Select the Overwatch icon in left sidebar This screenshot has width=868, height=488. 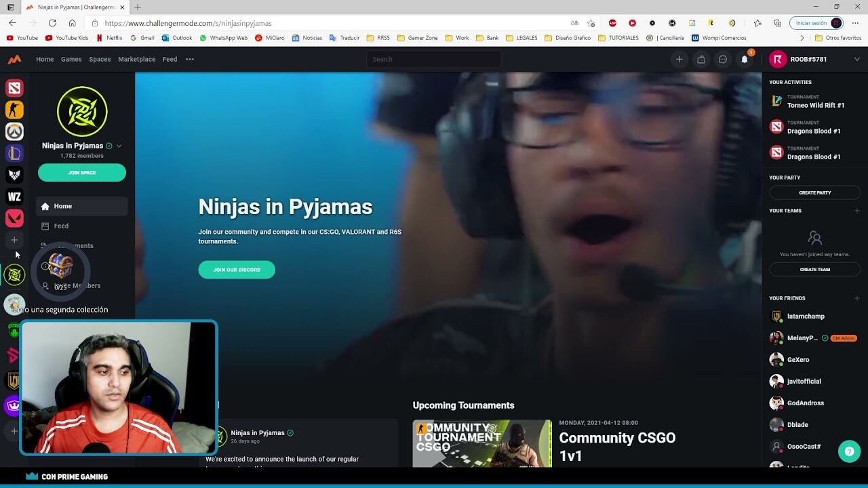point(14,131)
